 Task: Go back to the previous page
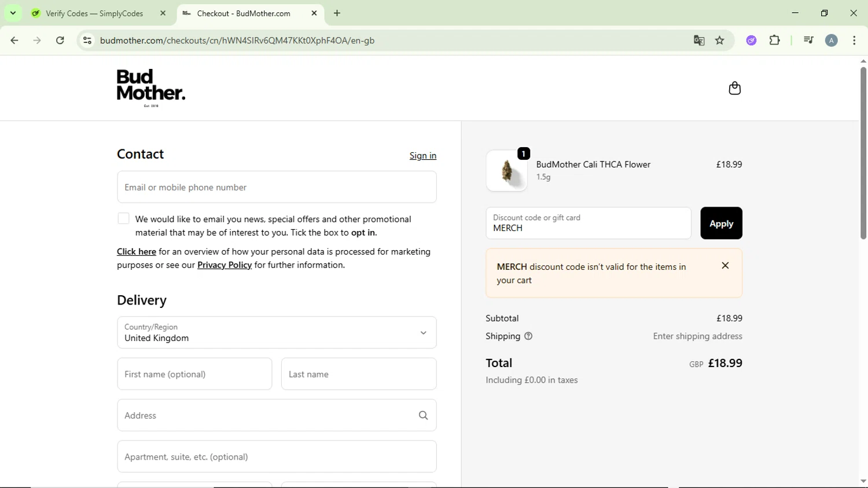(14, 41)
